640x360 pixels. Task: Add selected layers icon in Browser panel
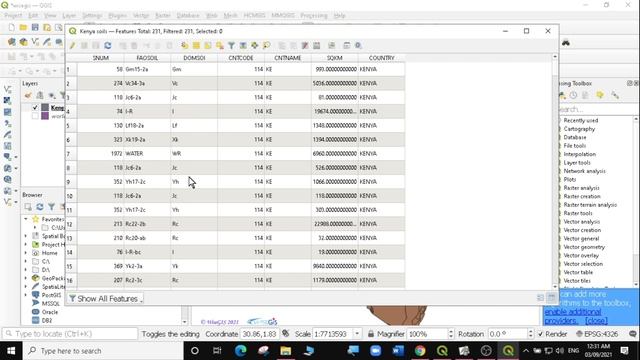click(28, 207)
